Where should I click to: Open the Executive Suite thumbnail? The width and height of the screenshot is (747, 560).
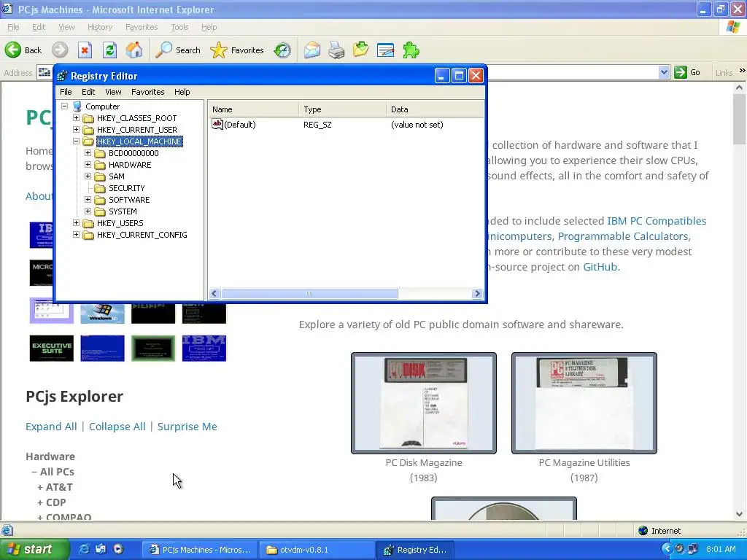pyautogui.click(x=52, y=348)
